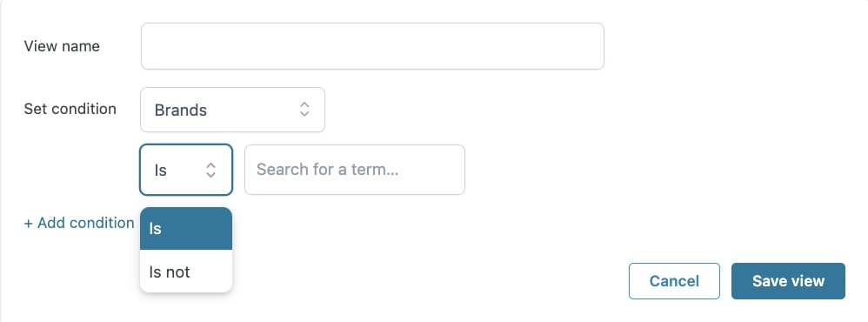Click the "Set condition" label

coord(70,109)
